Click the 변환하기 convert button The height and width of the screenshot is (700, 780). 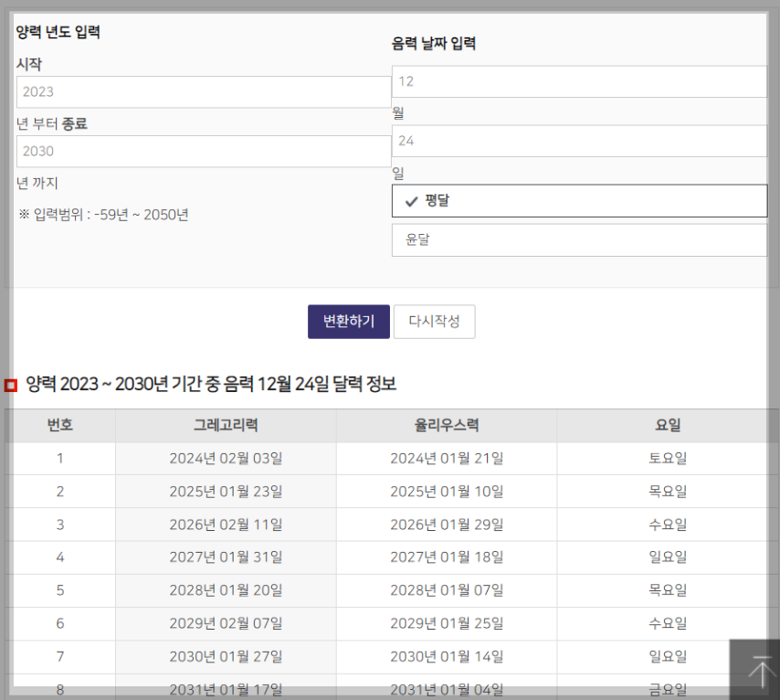348,321
